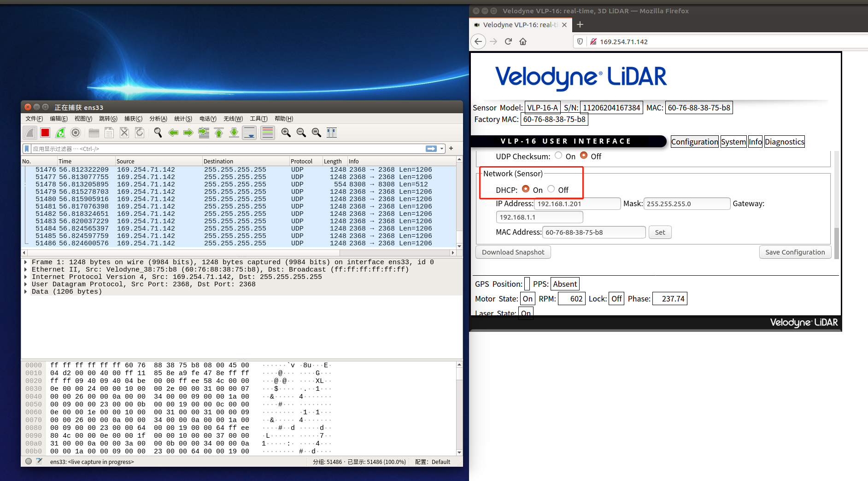
Task: Reset text to normal size
Action: pyautogui.click(x=317, y=133)
